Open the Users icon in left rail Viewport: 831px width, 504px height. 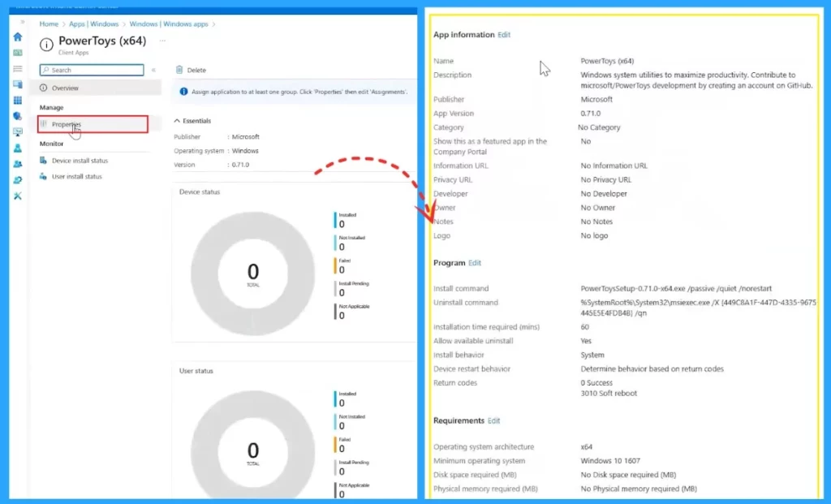point(18,148)
